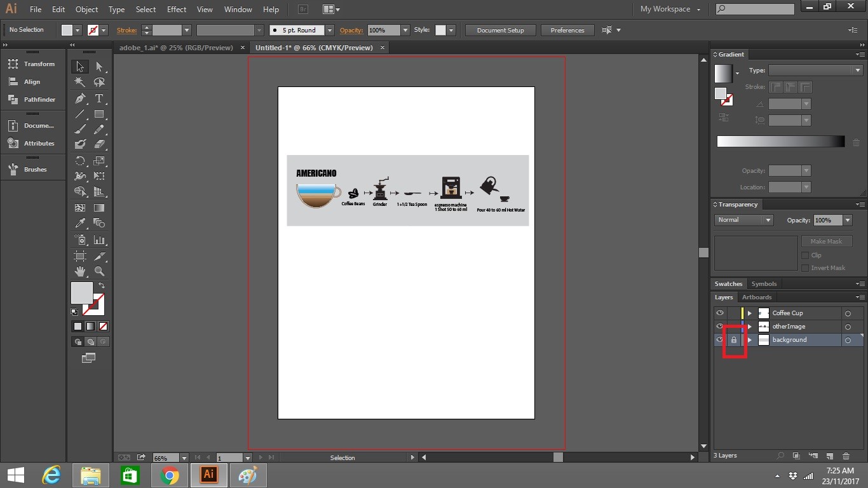Create new layer in Layers panel
868x488 pixels.
[829, 456]
